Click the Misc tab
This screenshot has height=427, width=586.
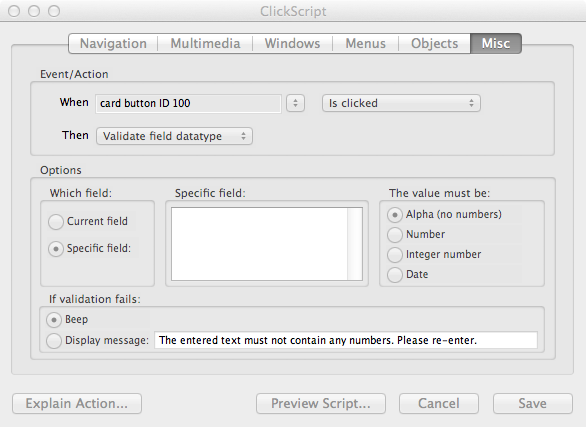pyautogui.click(x=496, y=43)
